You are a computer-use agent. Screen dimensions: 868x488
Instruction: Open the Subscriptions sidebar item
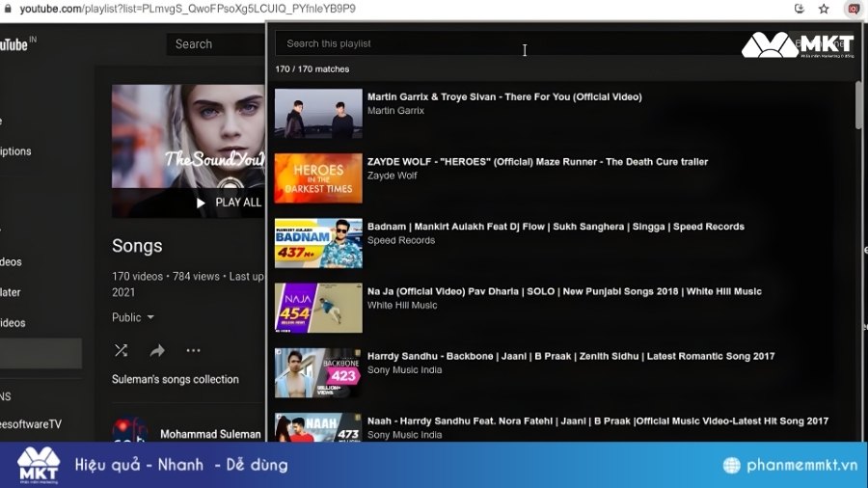pos(15,151)
